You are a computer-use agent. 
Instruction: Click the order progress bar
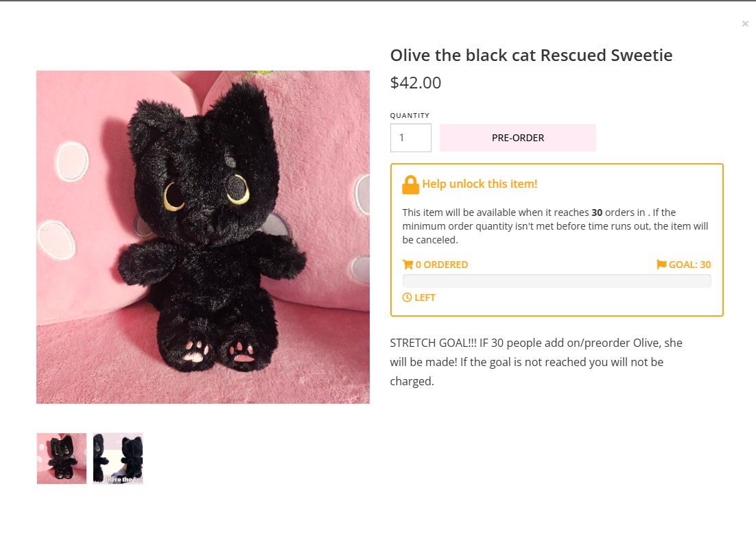[x=556, y=281]
